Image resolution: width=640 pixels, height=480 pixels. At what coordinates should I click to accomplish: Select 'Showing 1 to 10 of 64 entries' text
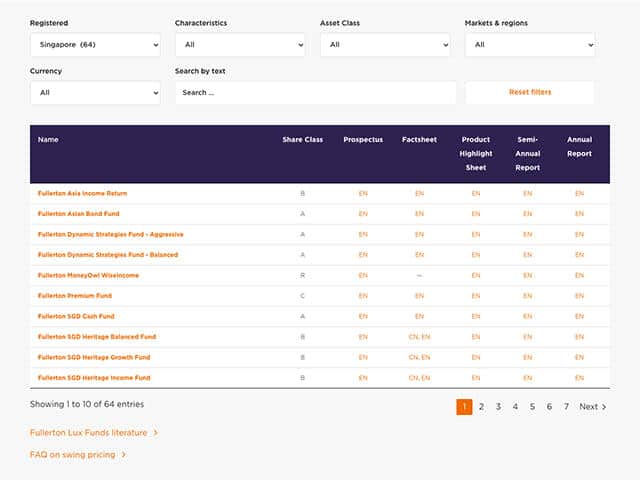[87, 404]
